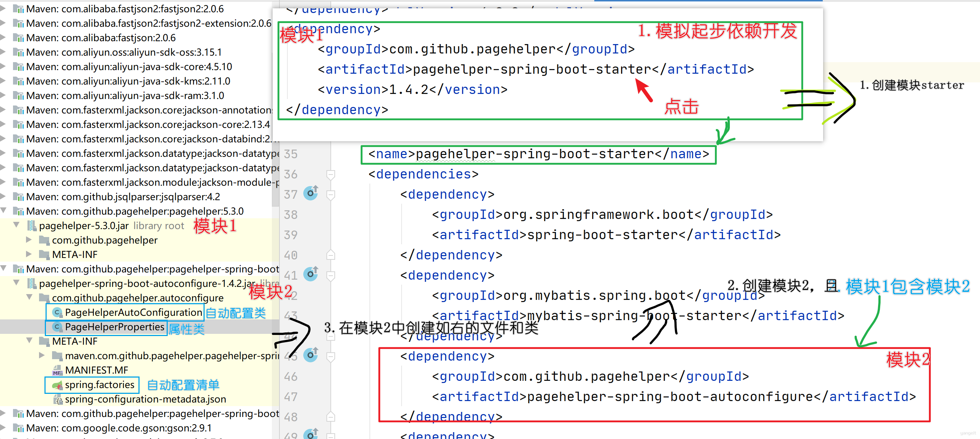Click class icon of PageHelperAutoConfiguration
Screen dimensions: 980x439
pos(57,312)
